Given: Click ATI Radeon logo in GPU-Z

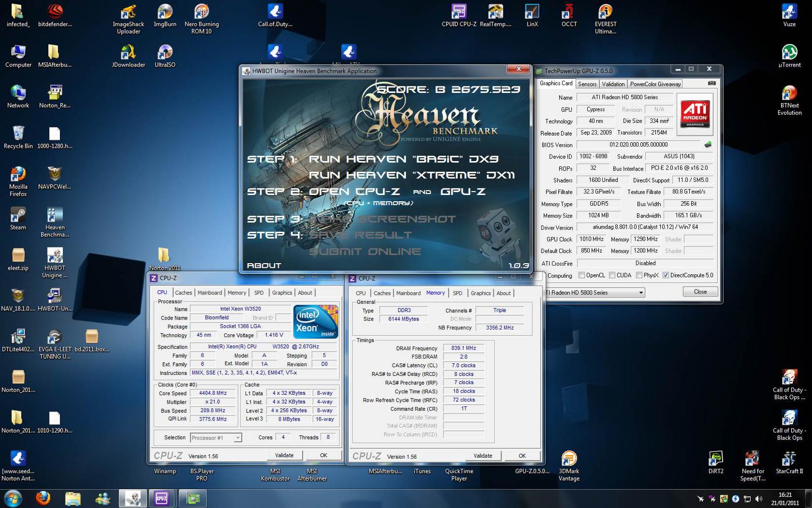Looking at the screenshot, I should click(695, 113).
